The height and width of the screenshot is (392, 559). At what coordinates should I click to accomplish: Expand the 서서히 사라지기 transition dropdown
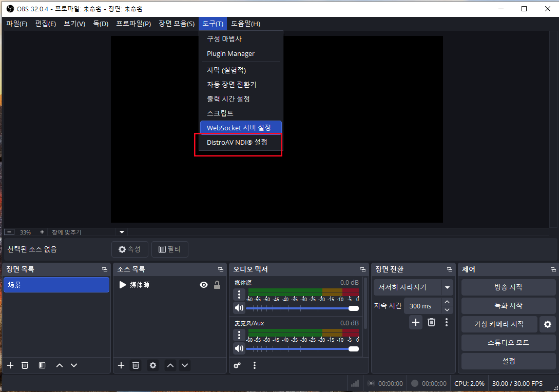click(448, 287)
